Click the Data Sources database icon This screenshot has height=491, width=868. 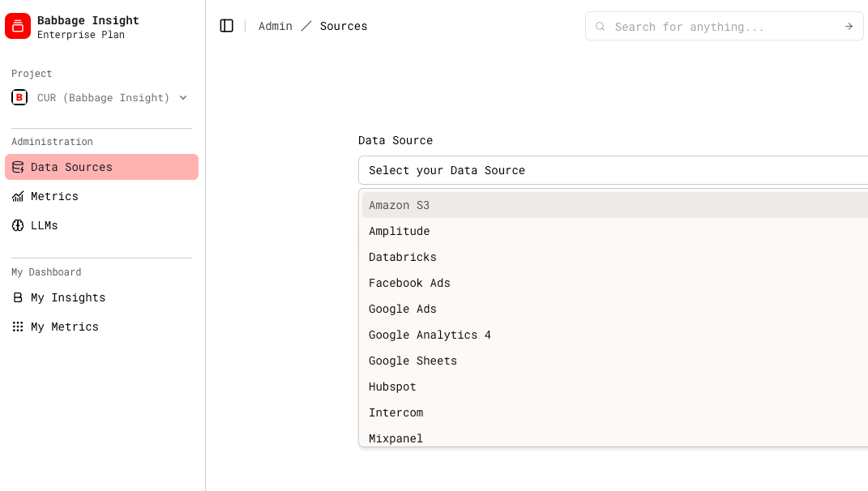(x=18, y=167)
